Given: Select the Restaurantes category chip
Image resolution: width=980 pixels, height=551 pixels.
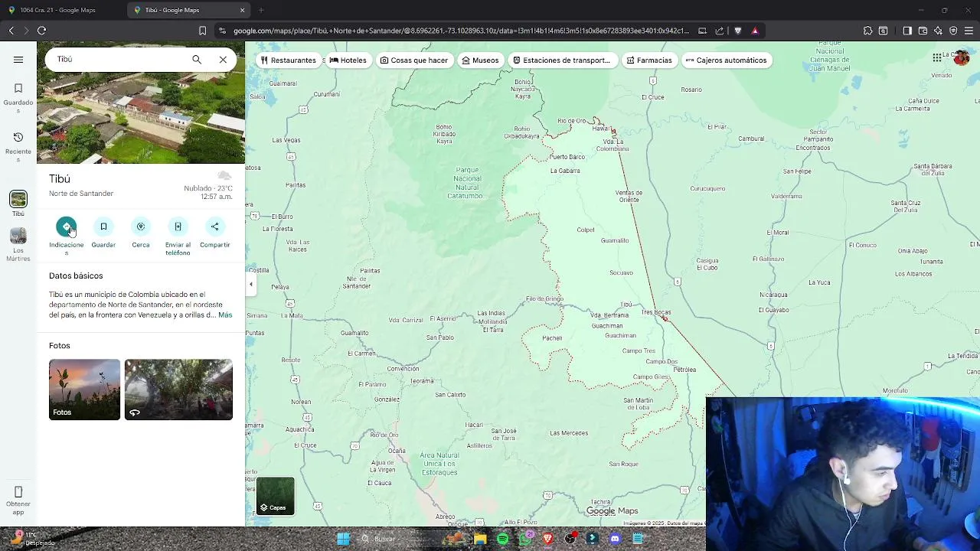Looking at the screenshot, I should (288, 60).
